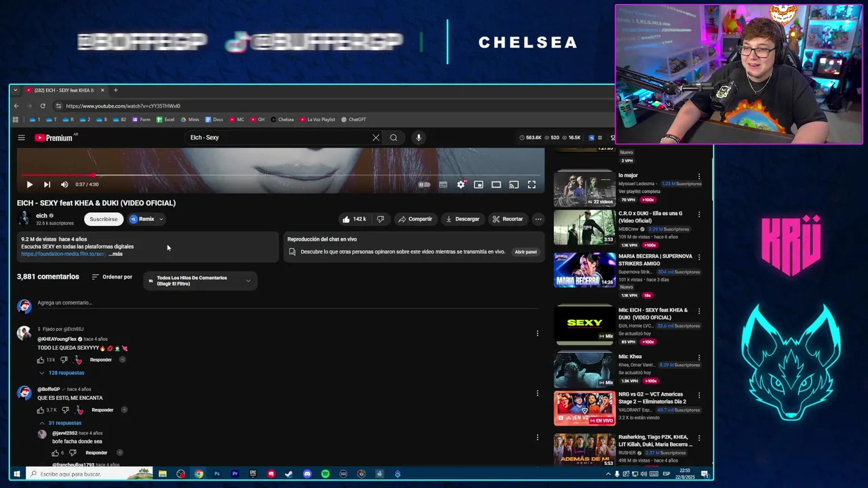The width and height of the screenshot is (868, 488).
Task: Start voice search with microphone
Action: coord(418,138)
